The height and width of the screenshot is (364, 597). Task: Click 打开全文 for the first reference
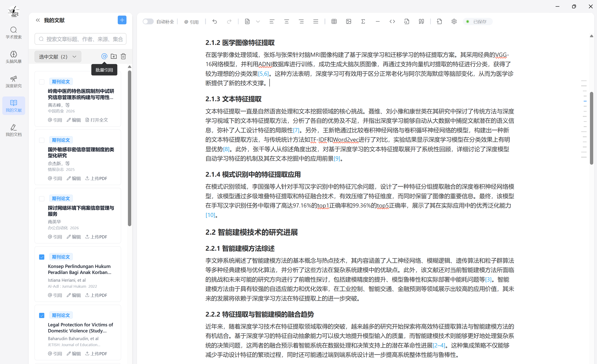coord(97,120)
